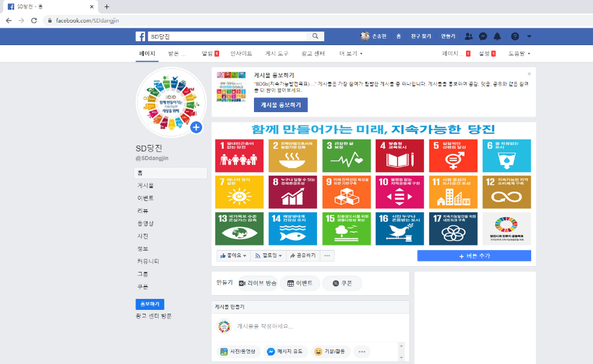Click the 게시물 홍보하기 blue button
Screen dimensions: 593x364
click(280, 105)
